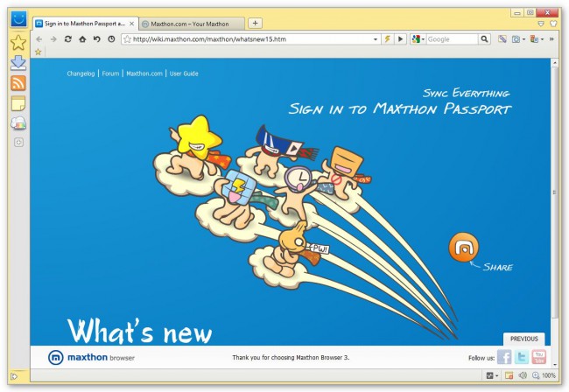Image resolution: width=569 pixels, height=392 pixels.
Task: Go back to previous page
Action: click(x=39, y=38)
